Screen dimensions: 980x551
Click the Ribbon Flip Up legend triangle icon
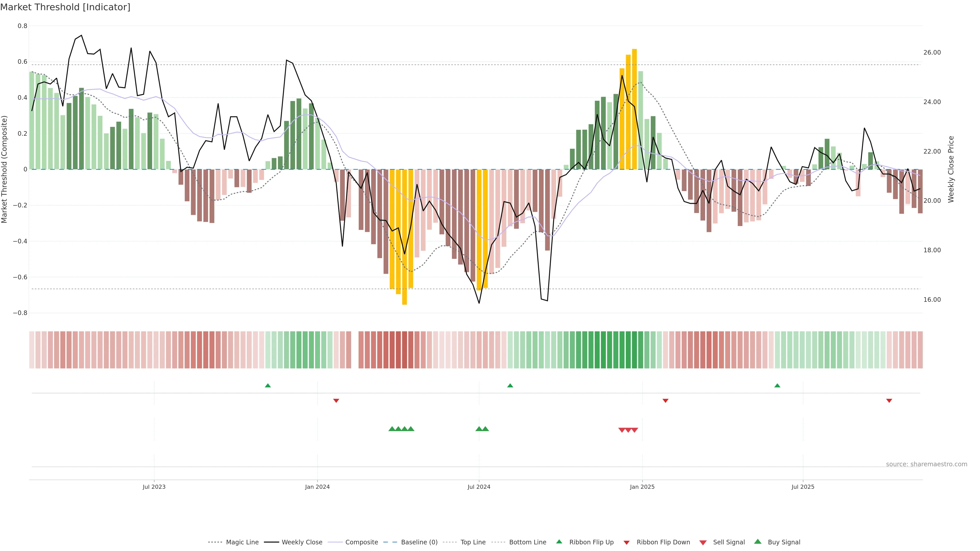[559, 542]
